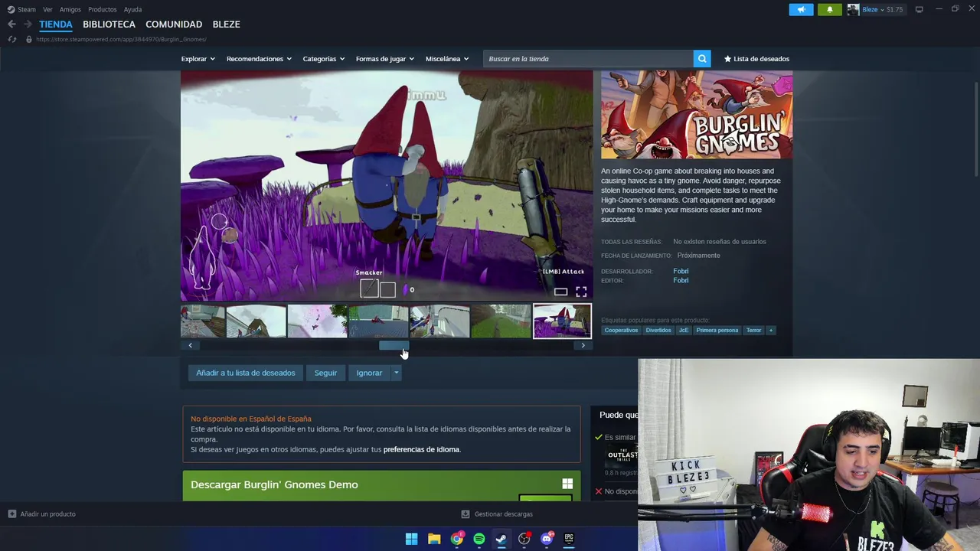Click the Steam logo in the menu bar

(11, 9)
